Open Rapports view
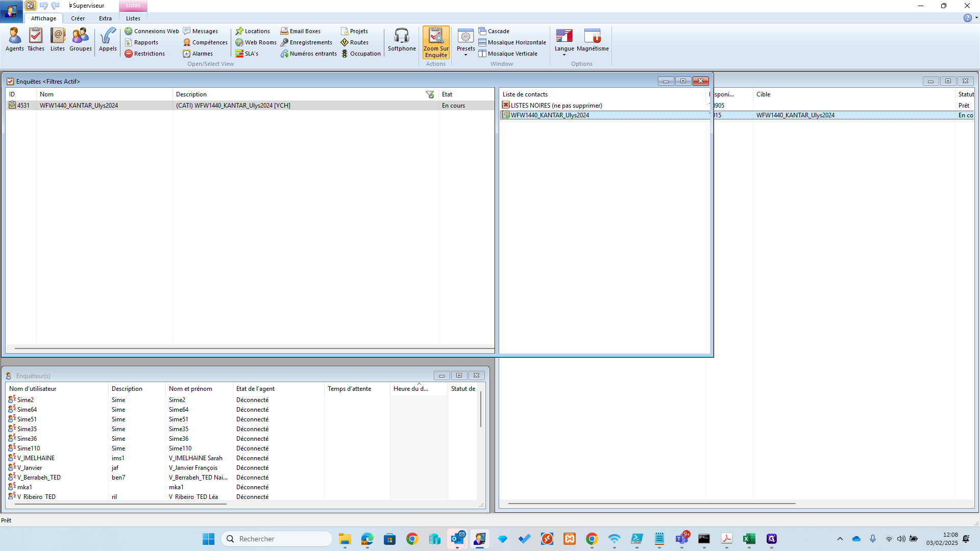 click(x=141, y=42)
